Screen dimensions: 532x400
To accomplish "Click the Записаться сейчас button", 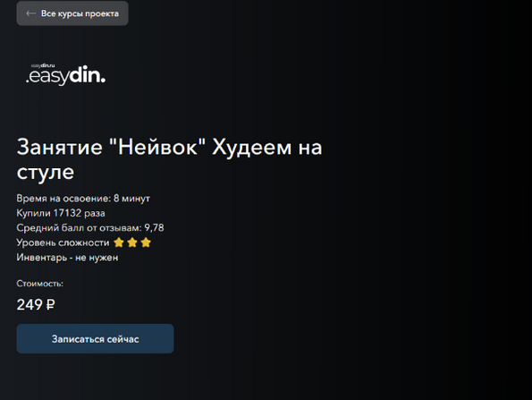I will point(95,338).
